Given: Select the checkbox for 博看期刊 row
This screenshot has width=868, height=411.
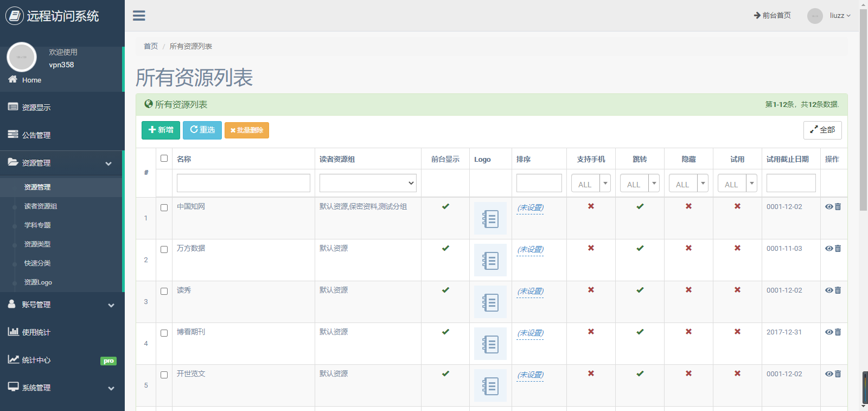Looking at the screenshot, I should (x=164, y=333).
